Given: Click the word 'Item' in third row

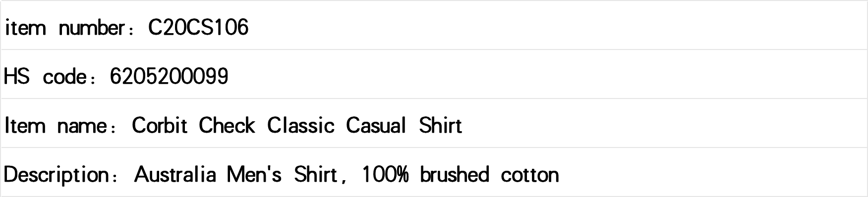Looking at the screenshot, I should pyautogui.click(x=24, y=125).
